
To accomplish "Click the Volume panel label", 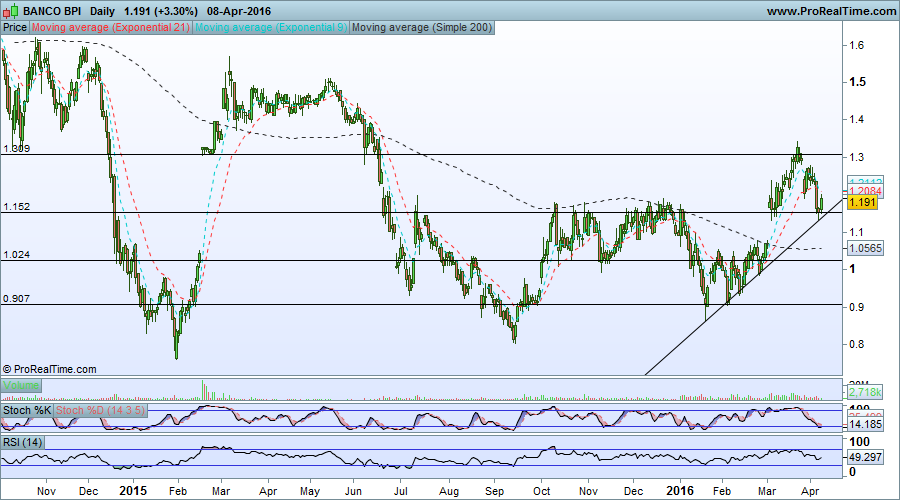I will tap(21, 385).
